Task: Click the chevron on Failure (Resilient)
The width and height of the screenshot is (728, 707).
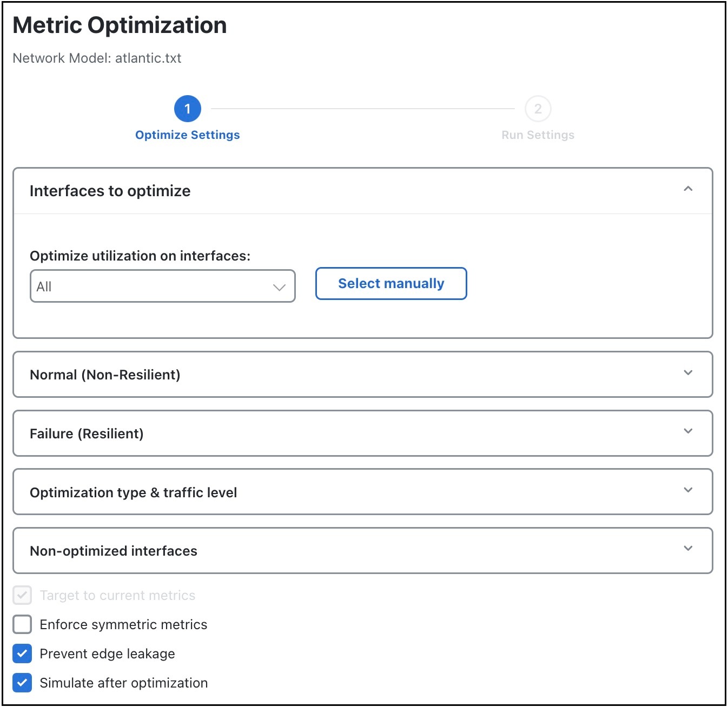Action: [688, 431]
